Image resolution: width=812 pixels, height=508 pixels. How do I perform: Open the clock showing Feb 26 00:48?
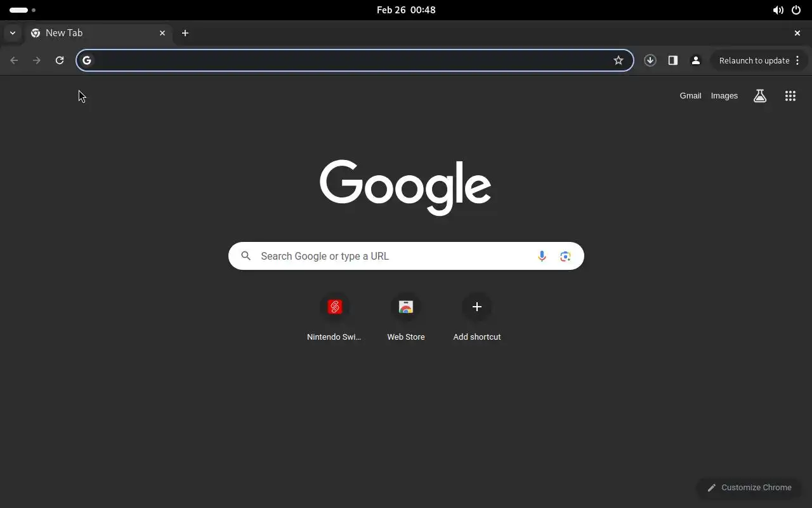pos(406,10)
